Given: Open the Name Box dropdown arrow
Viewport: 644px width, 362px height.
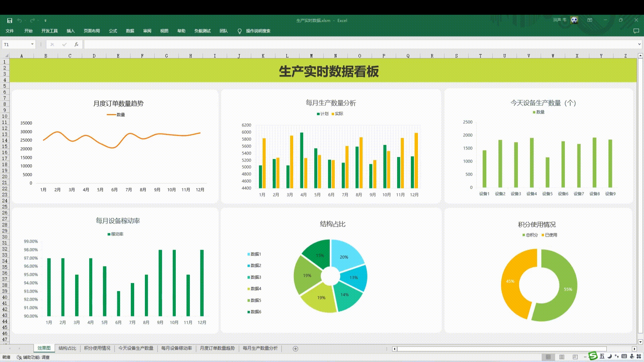Looking at the screenshot, I should (x=32, y=44).
